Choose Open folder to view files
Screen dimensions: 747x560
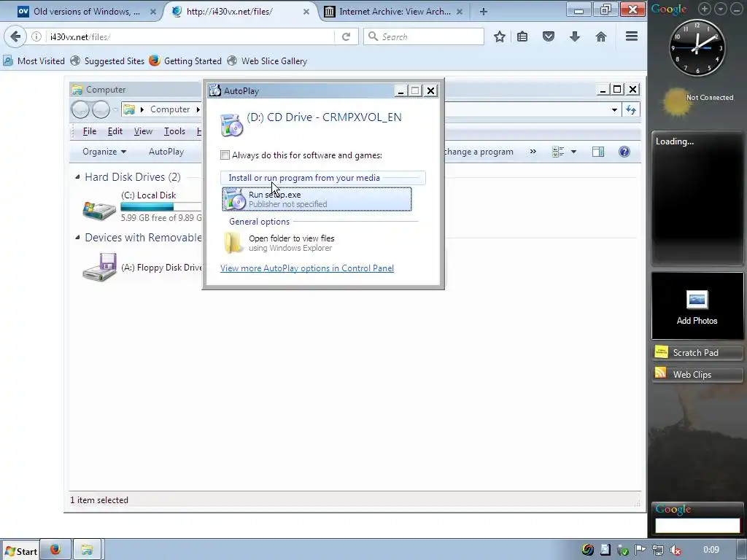point(317,243)
